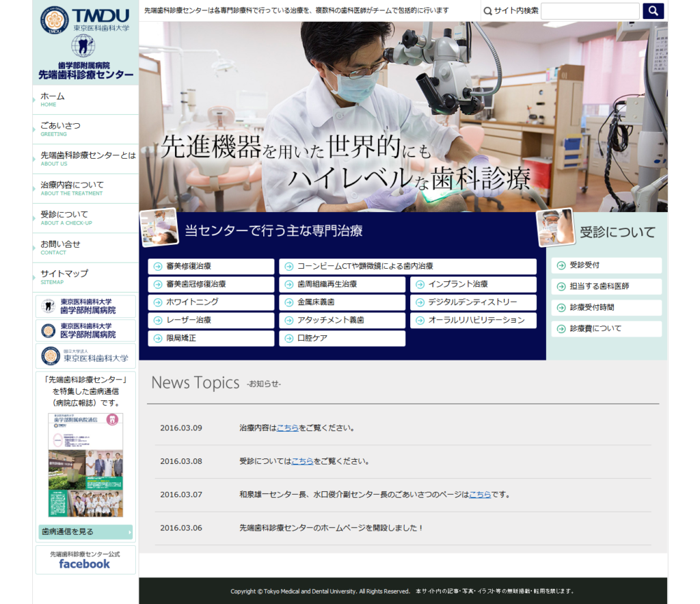Click the TMDU logo at top left
The image size is (700, 604).
(85, 19)
